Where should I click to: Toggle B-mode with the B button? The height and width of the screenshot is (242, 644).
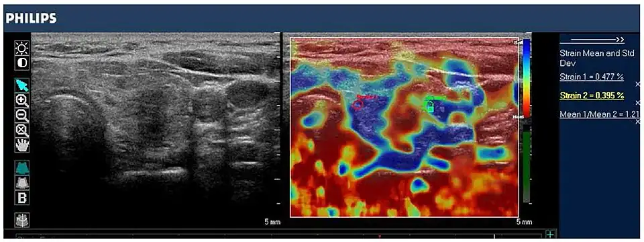(21, 197)
